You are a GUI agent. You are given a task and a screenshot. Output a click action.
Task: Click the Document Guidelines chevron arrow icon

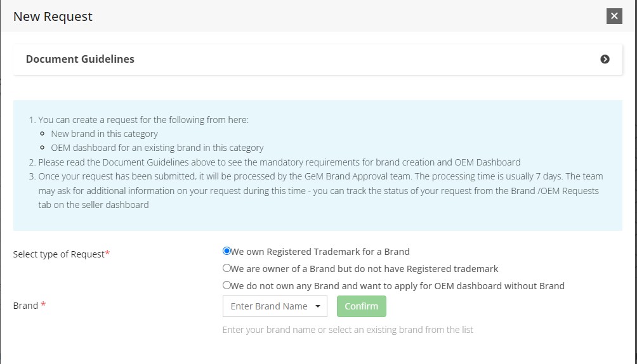point(605,59)
